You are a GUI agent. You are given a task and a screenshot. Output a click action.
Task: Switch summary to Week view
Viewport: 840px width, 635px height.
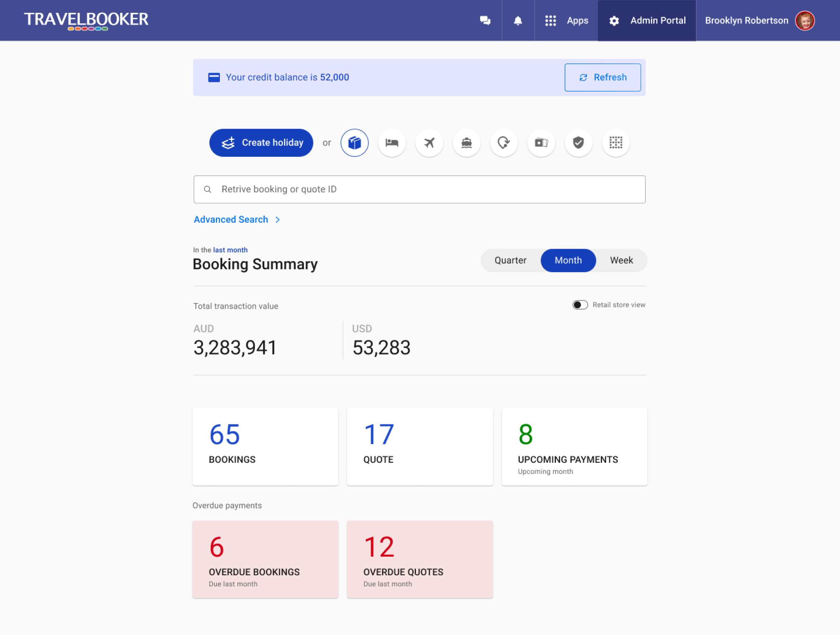click(x=621, y=260)
